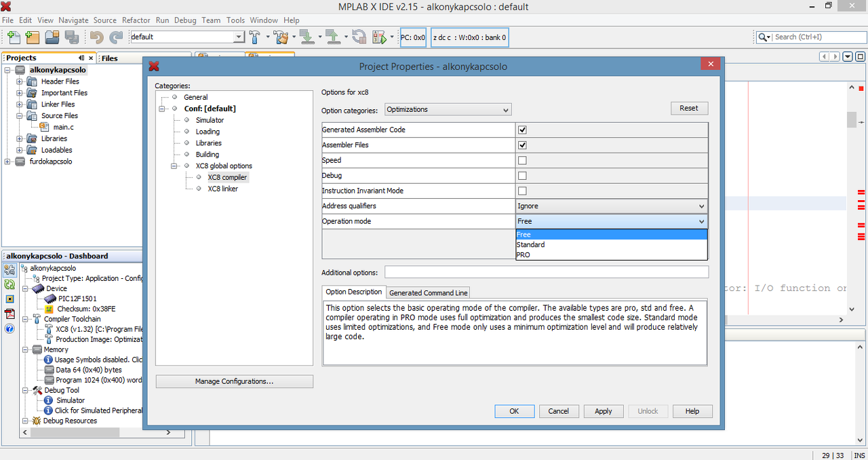Click the PIC12F1501 chip icon
Viewport: 868px width, 460px height.
[x=50, y=299]
